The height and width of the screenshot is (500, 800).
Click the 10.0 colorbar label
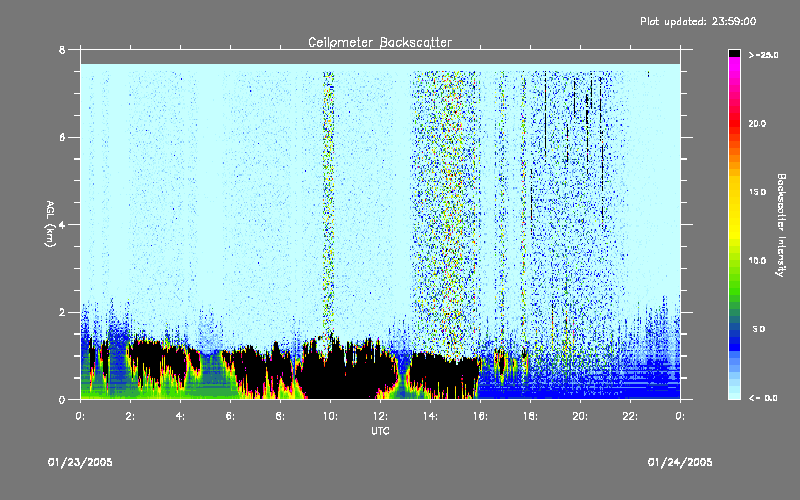(757, 260)
